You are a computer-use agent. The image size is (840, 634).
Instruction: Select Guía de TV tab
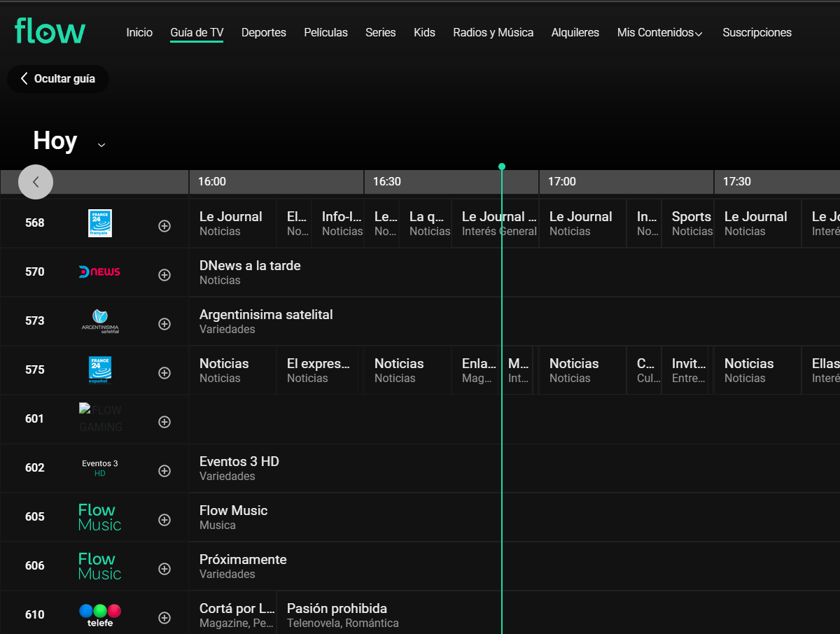(197, 32)
